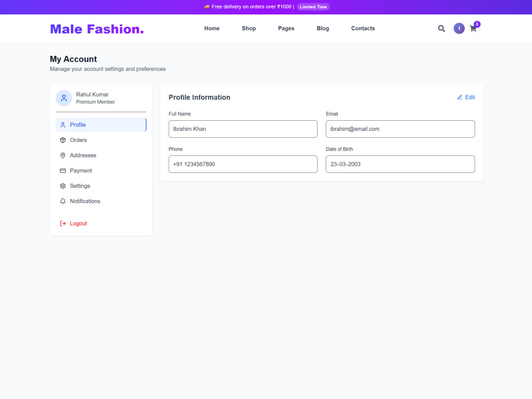Switch to the Addresses section
532x399 pixels.
pos(101,155)
